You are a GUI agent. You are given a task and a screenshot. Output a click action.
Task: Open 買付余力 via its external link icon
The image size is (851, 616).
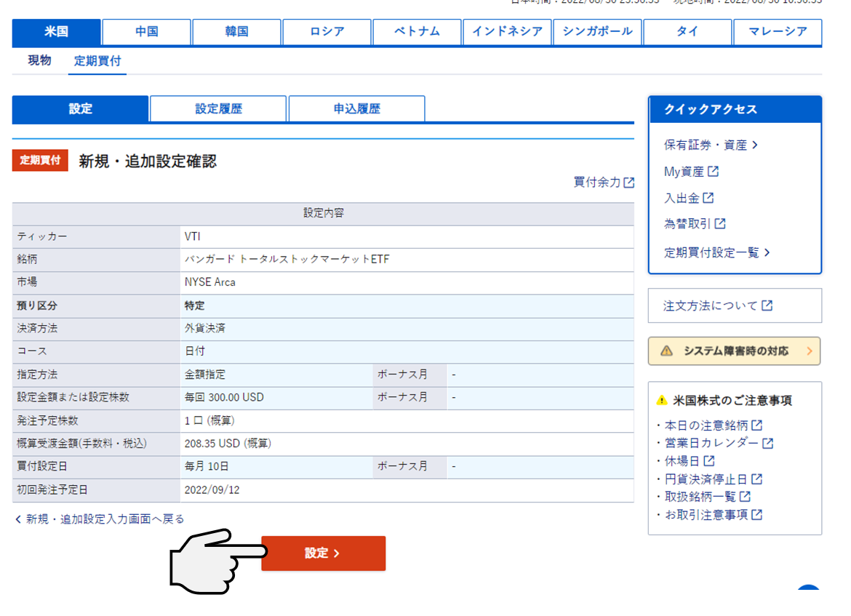(627, 183)
